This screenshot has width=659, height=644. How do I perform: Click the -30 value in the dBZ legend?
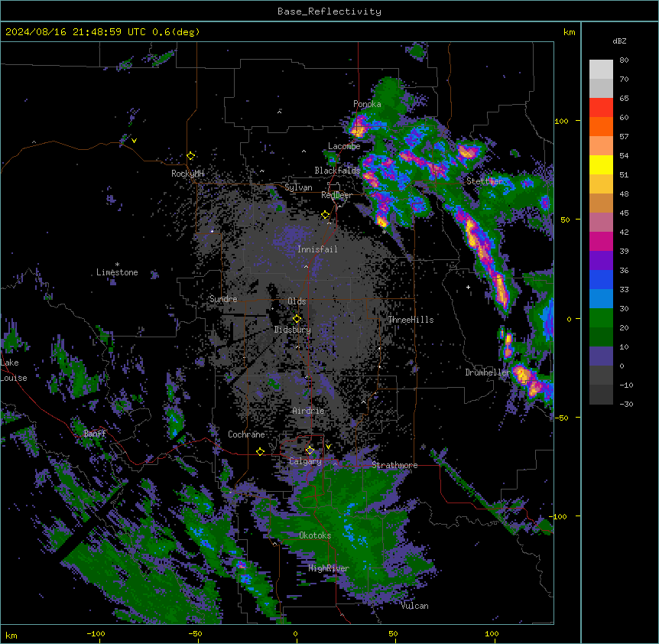point(626,405)
